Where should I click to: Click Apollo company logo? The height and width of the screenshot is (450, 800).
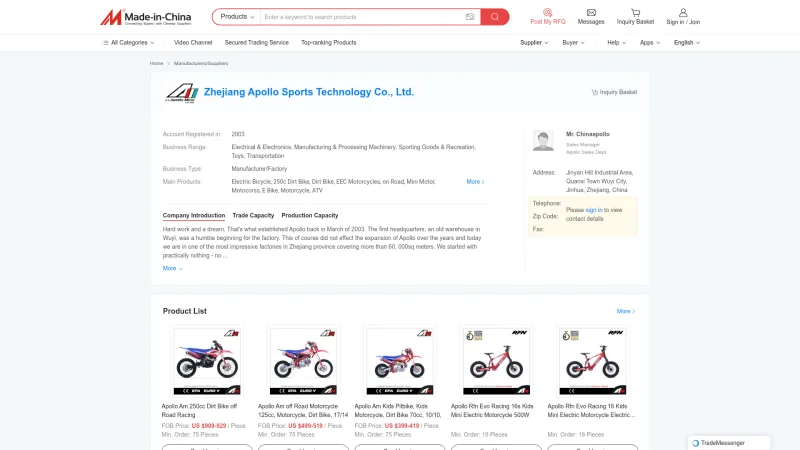182,93
